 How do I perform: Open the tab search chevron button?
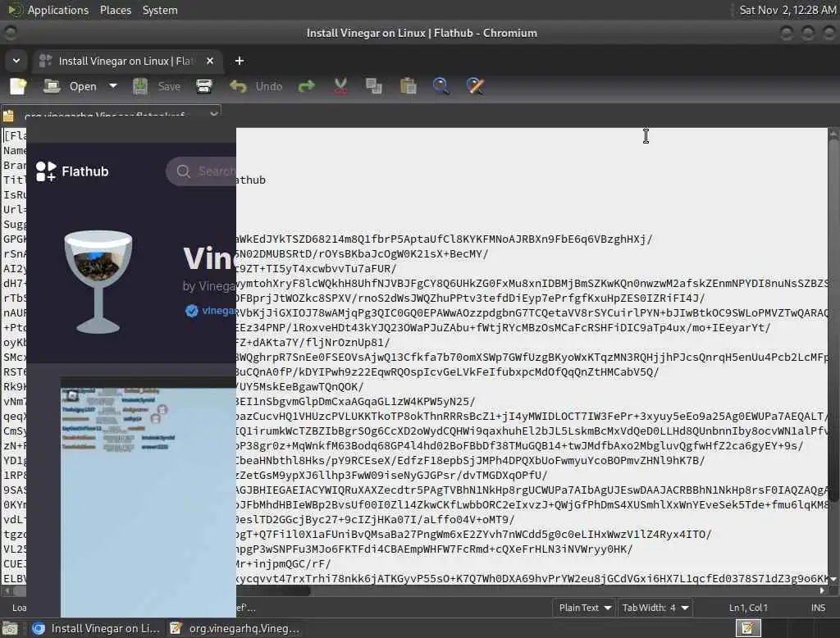point(16,61)
